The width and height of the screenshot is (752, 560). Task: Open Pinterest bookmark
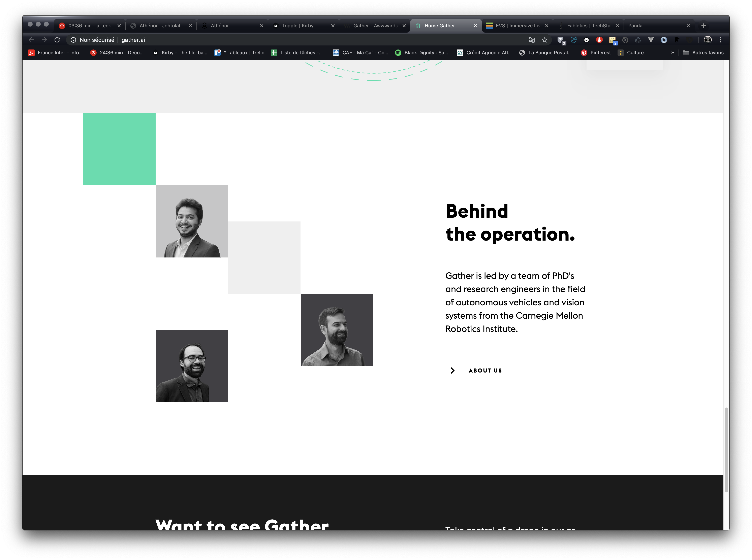click(596, 53)
